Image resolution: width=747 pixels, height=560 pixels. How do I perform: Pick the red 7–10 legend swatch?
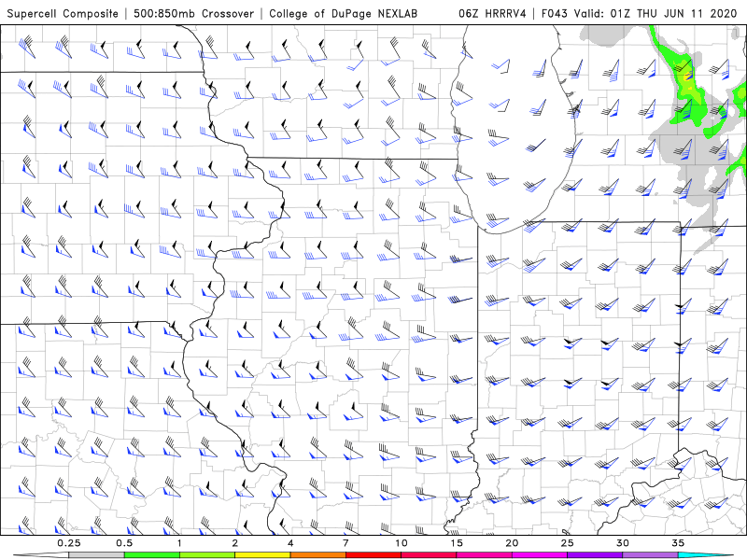[x=373, y=555]
